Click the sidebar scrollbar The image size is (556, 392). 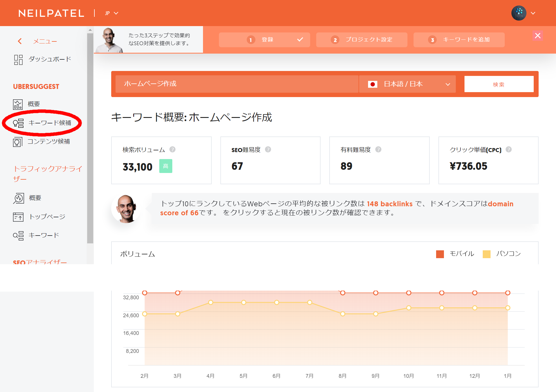(90, 138)
